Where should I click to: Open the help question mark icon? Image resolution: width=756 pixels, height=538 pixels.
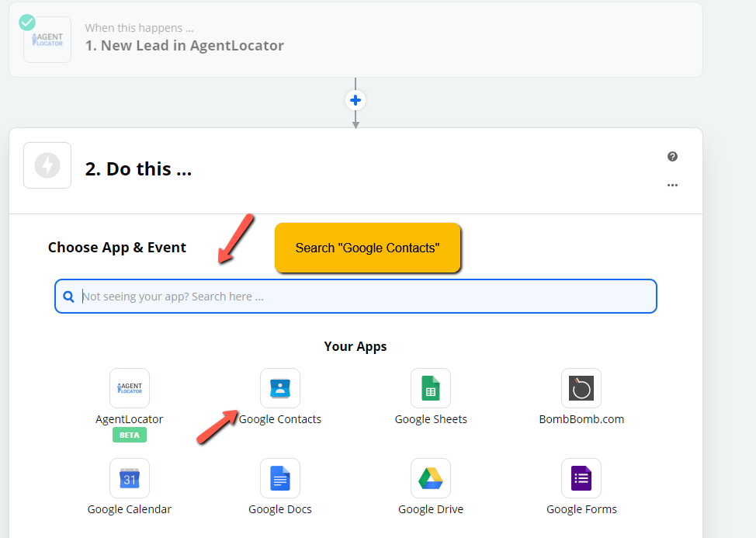[673, 156]
